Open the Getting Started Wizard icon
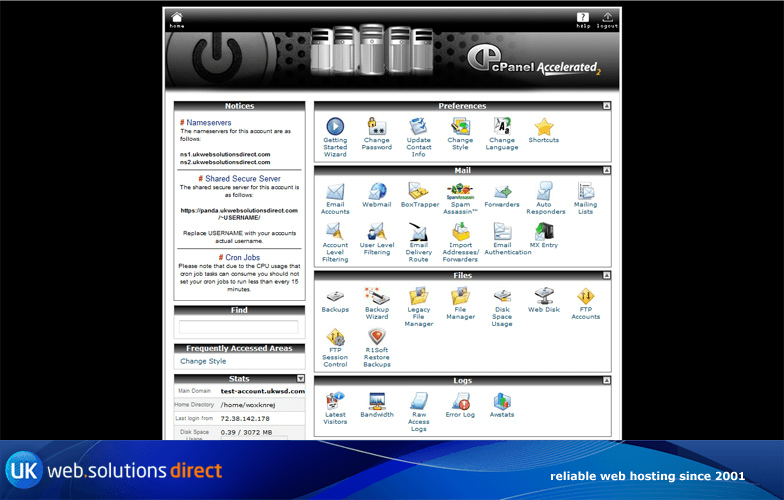This screenshot has width=784, height=500. (x=335, y=127)
